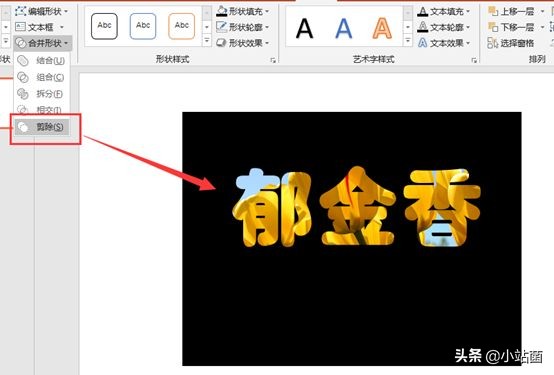Open the Bring Forward (上移一层) dropdown arrow
Viewport: 554px width, 375px height.
pyautogui.click(x=542, y=11)
